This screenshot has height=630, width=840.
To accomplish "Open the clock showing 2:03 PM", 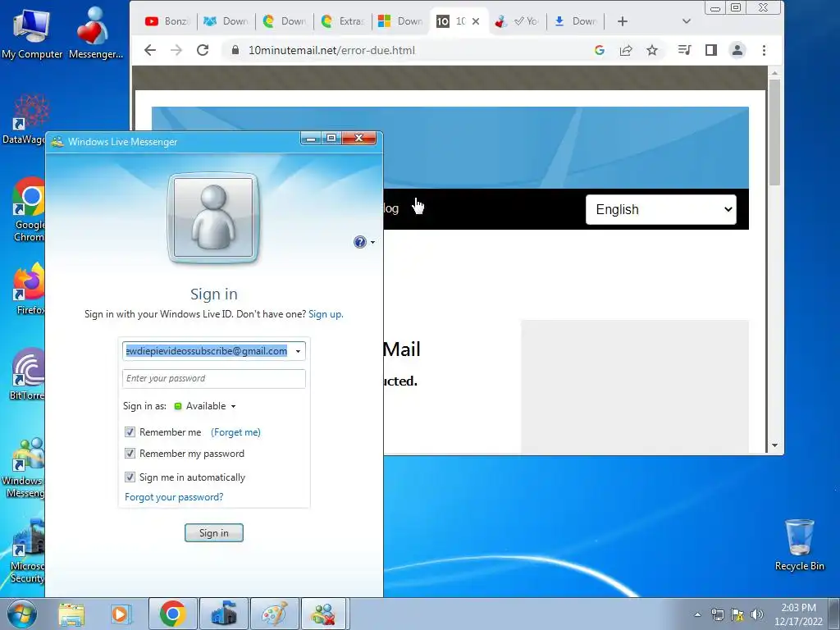I will pyautogui.click(x=798, y=614).
